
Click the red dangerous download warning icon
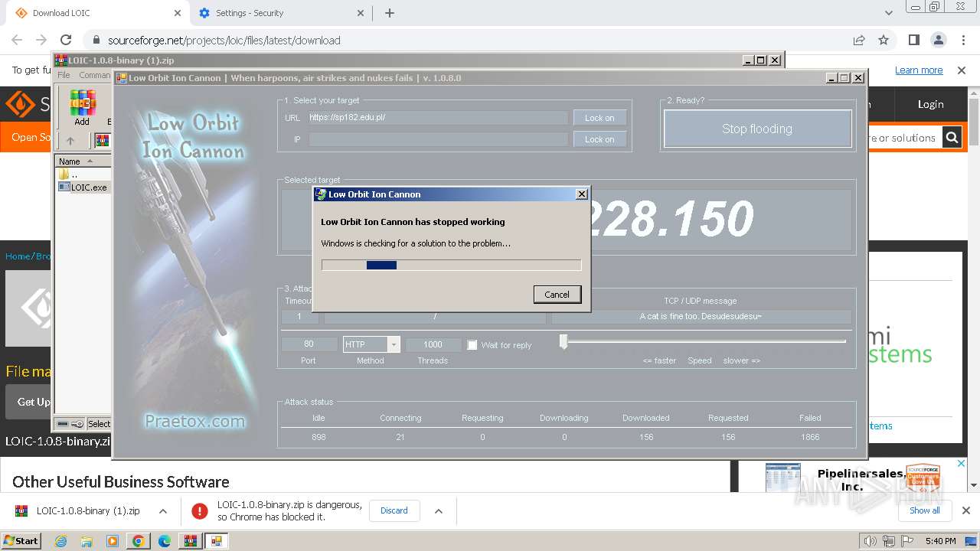pos(200,510)
